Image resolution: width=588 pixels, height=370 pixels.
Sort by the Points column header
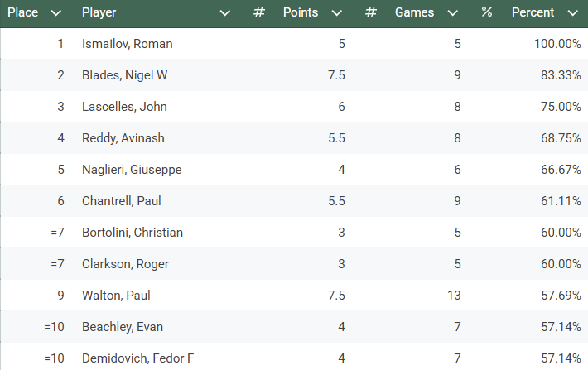point(301,13)
